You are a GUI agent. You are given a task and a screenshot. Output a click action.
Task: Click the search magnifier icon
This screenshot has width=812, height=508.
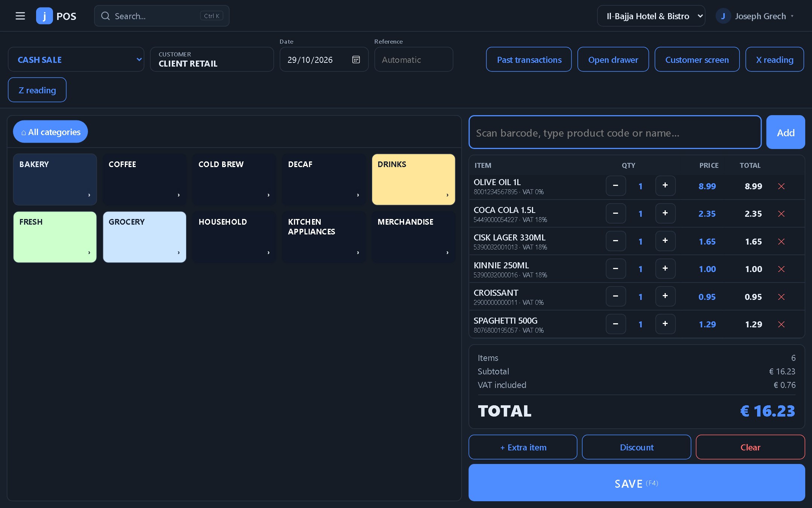coord(106,16)
